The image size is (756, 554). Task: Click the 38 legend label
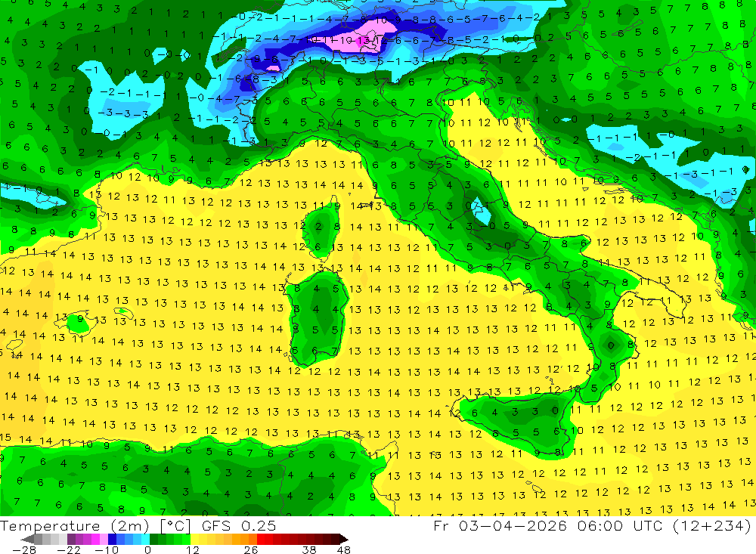tap(309, 549)
